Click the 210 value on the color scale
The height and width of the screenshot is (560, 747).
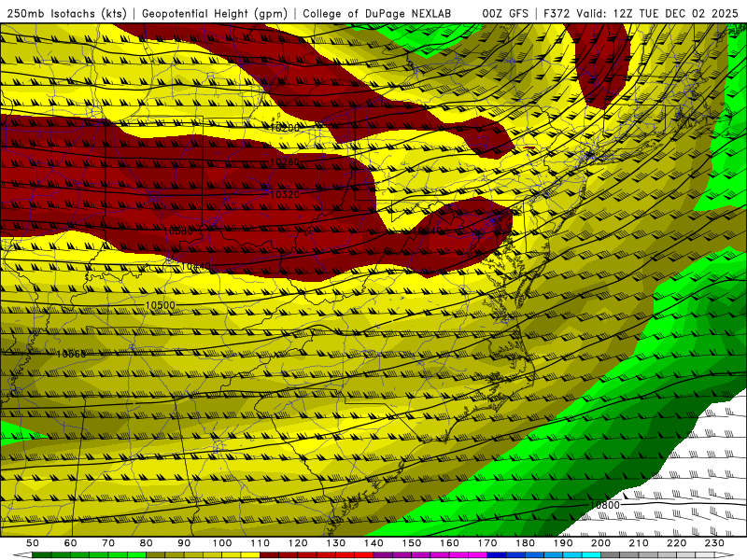pyautogui.click(x=639, y=543)
